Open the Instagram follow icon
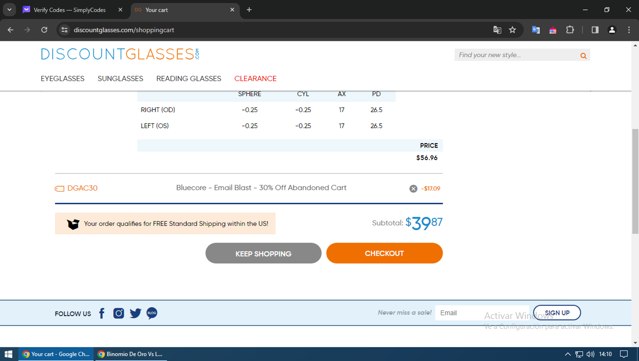 point(119,313)
